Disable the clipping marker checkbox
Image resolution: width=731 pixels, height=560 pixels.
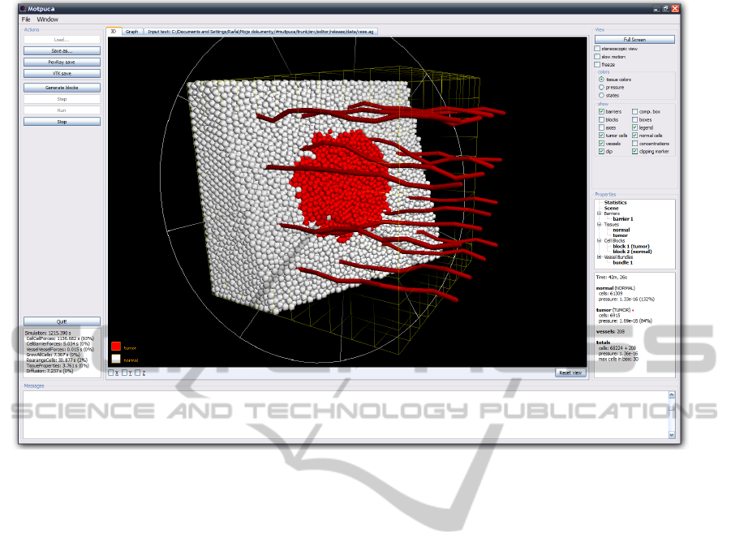click(634, 152)
